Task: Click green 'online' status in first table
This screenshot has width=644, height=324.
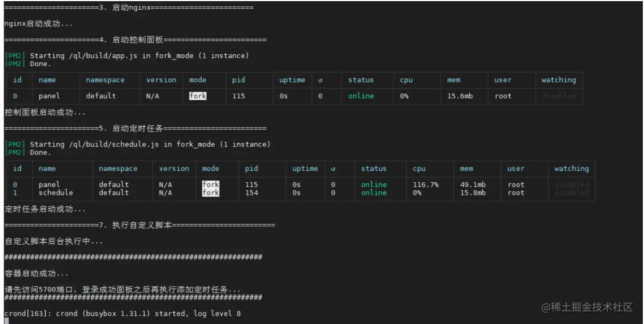Action: [x=361, y=95]
